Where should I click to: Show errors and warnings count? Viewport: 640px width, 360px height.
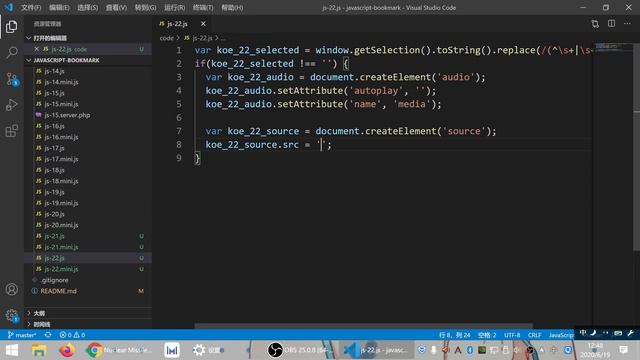[72, 335]
